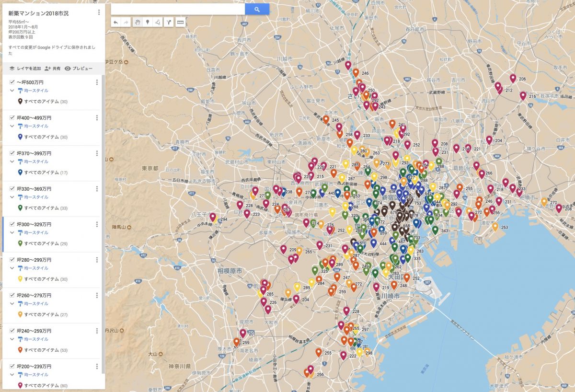Collapse the 坪260〜279万円 layer with its chevron
Image resolution: width=575 pixels, height=392 pixels.
(12, 303)
